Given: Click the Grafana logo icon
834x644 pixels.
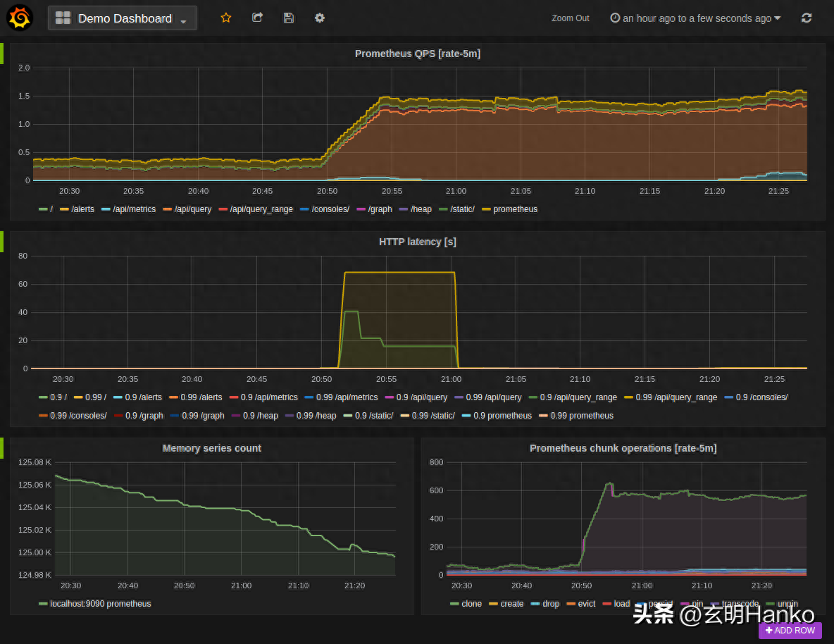Looking at the screenshot, I should pyautogui.click(x=19, y=18).
